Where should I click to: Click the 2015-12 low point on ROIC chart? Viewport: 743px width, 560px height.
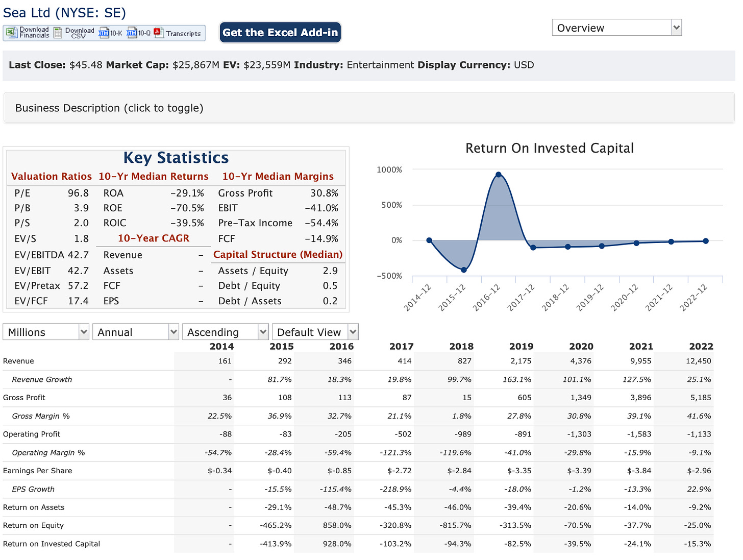pyautogui.click(x=464, y=270)
